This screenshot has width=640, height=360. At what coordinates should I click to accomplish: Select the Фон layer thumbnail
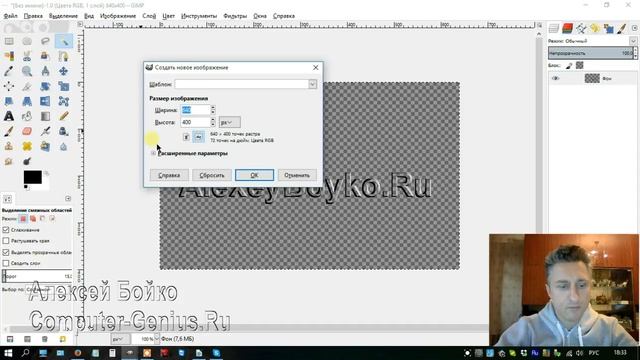[x=592, y=78]
